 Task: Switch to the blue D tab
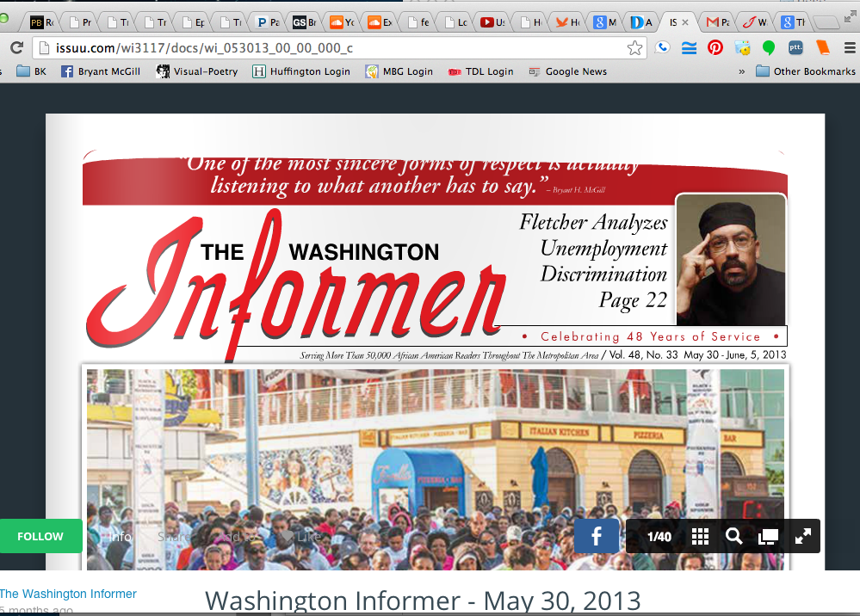coord(641,22)
